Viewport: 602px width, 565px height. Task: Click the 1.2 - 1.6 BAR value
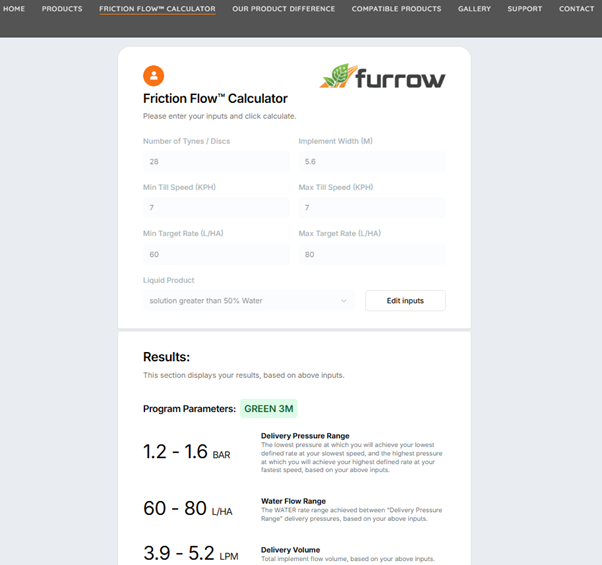187,452
